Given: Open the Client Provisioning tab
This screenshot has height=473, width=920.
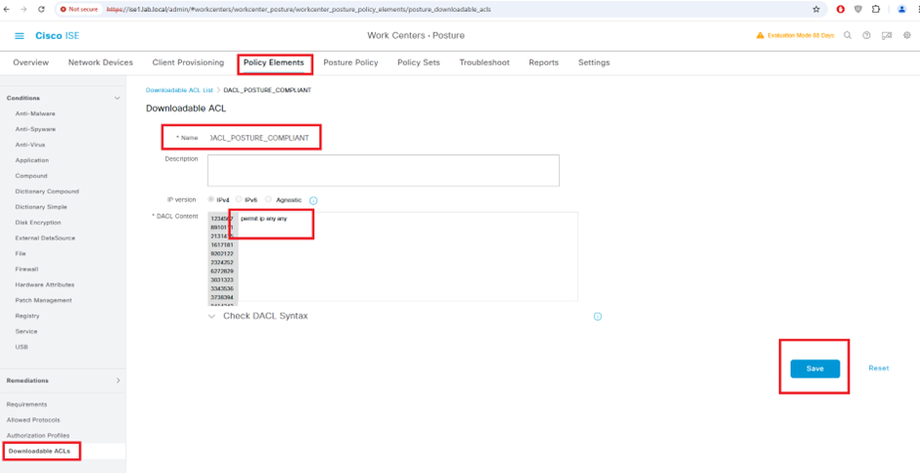Looking at the screenshot, I should 188,62.
